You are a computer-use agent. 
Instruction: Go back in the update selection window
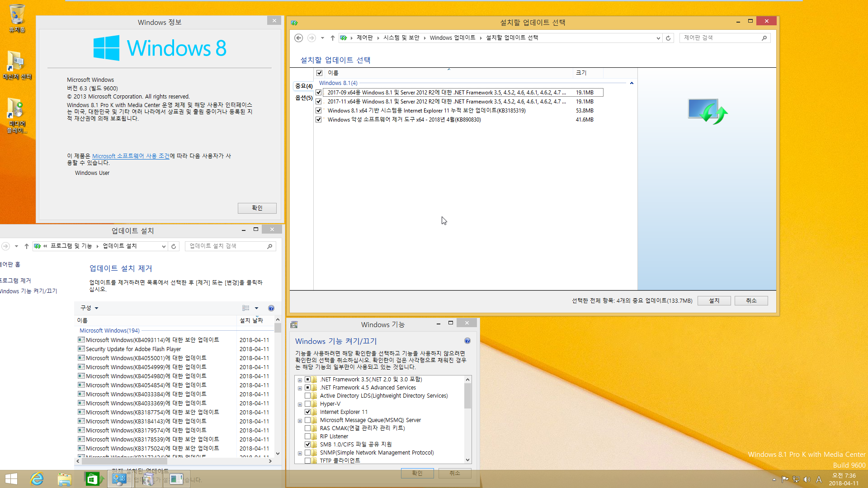pos(298,38)
